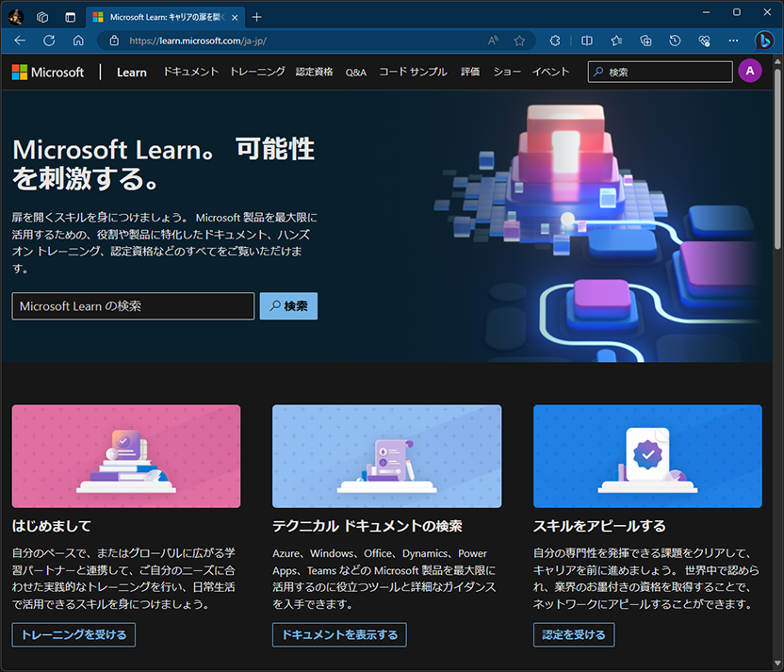784x672 pixels.
Task: Reload the current page
Action: (x=47, y=41)
